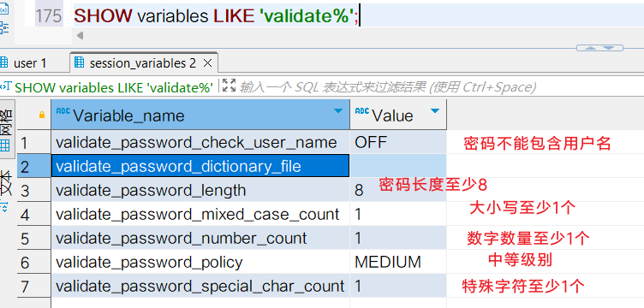Click the record panel icon below the 文本 tab

[4, 206]
